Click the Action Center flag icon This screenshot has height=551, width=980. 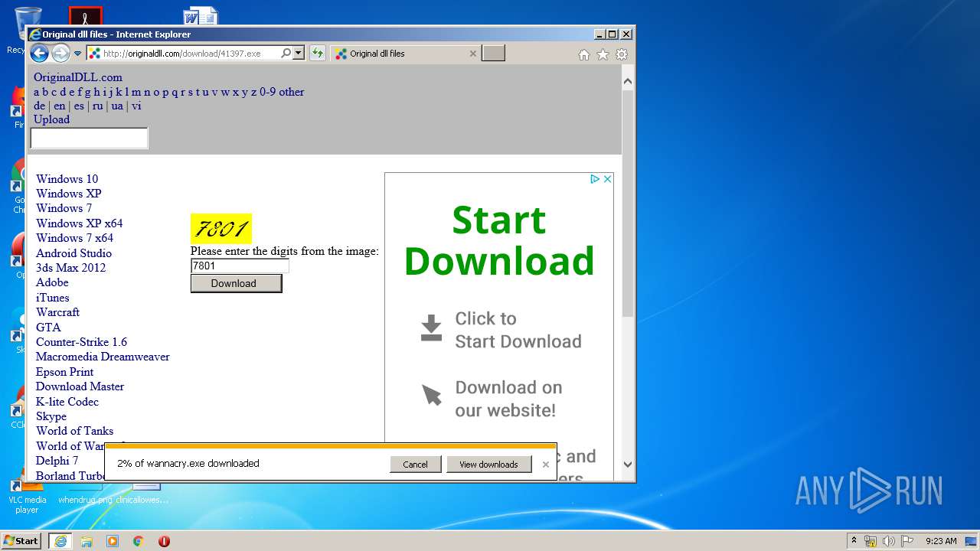click(x=907, y=541)
